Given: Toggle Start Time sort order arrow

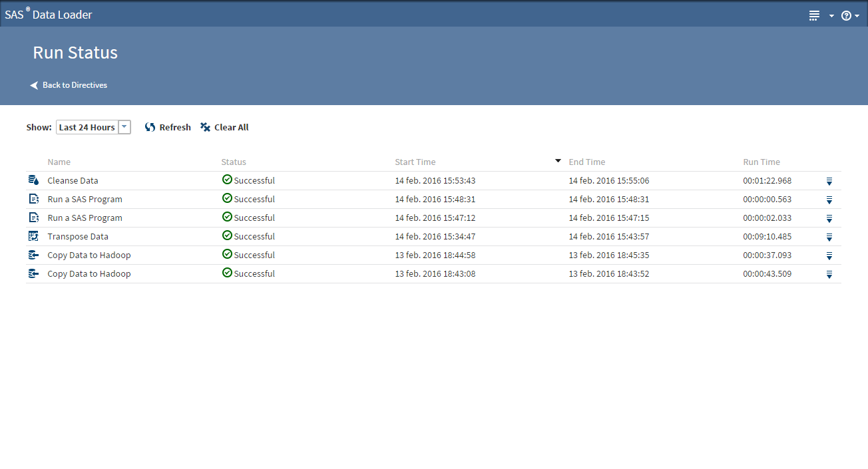Looking at the screenshot, I should coord(558,161).
